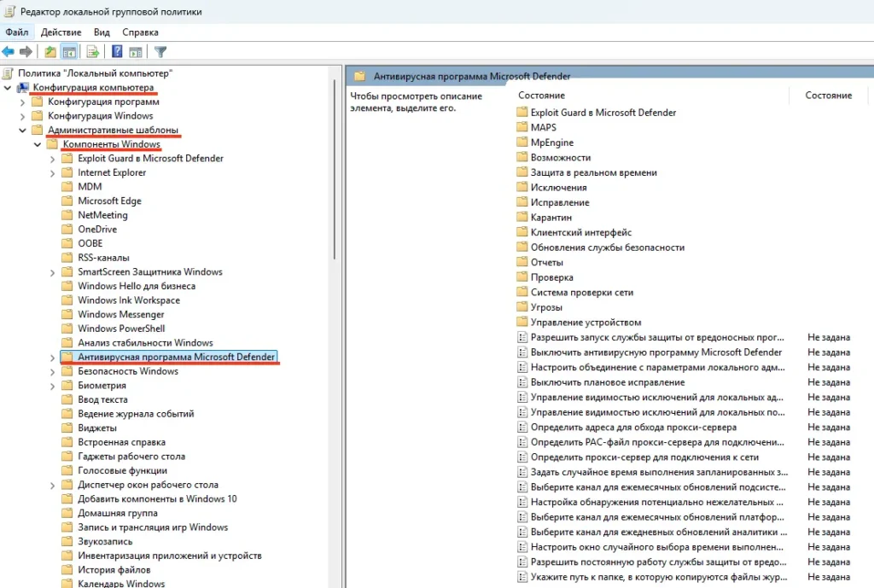The height and width of the screenshot is (588, 874).
Task: Toggle the Show/Hide console tree icon
Action: click(x=69, y=52)
